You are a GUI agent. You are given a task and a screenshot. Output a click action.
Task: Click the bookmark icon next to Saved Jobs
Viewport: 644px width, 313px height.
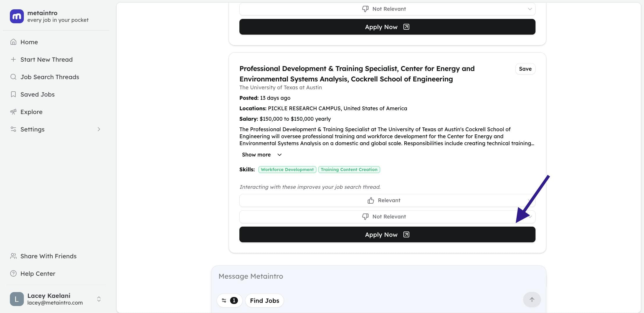13,94
